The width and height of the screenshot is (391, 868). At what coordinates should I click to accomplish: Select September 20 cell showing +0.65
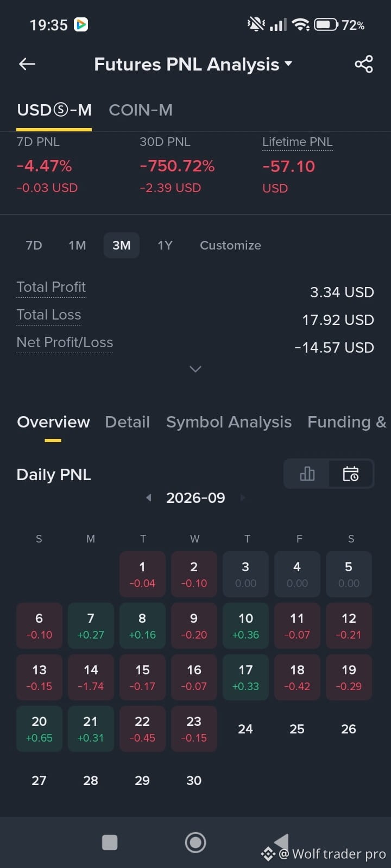(x=39, y=729)
